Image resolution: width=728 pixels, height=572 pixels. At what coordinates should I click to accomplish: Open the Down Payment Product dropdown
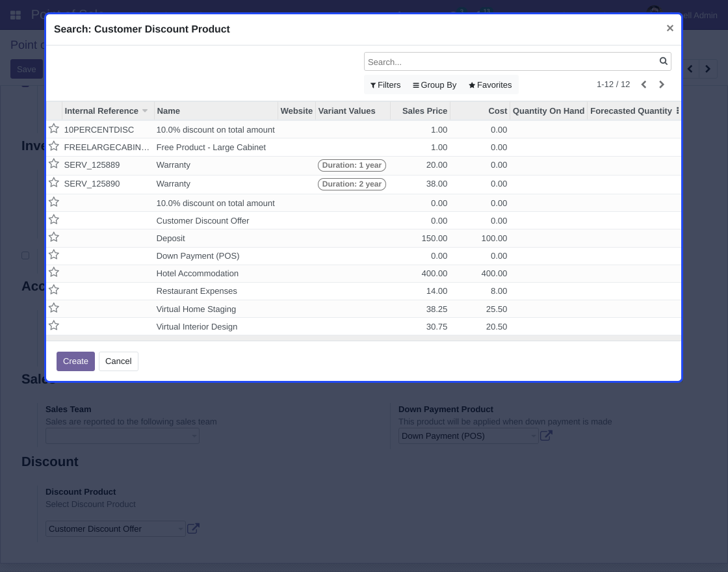click(468, 436)
